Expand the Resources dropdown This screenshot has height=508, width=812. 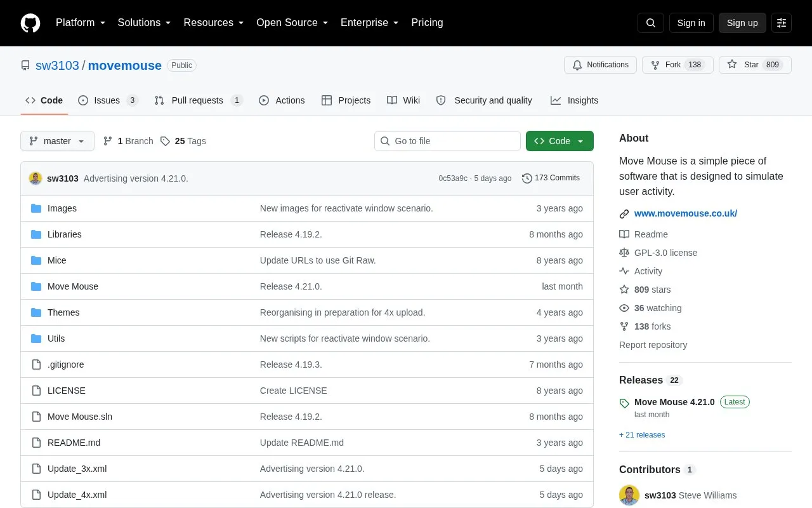[x=214, y=23]
